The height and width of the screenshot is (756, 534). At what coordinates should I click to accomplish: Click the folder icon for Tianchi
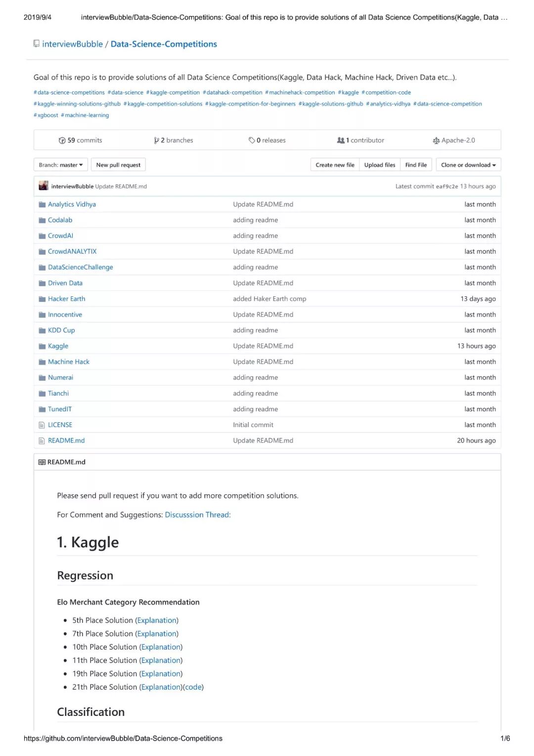click(42, 394)
